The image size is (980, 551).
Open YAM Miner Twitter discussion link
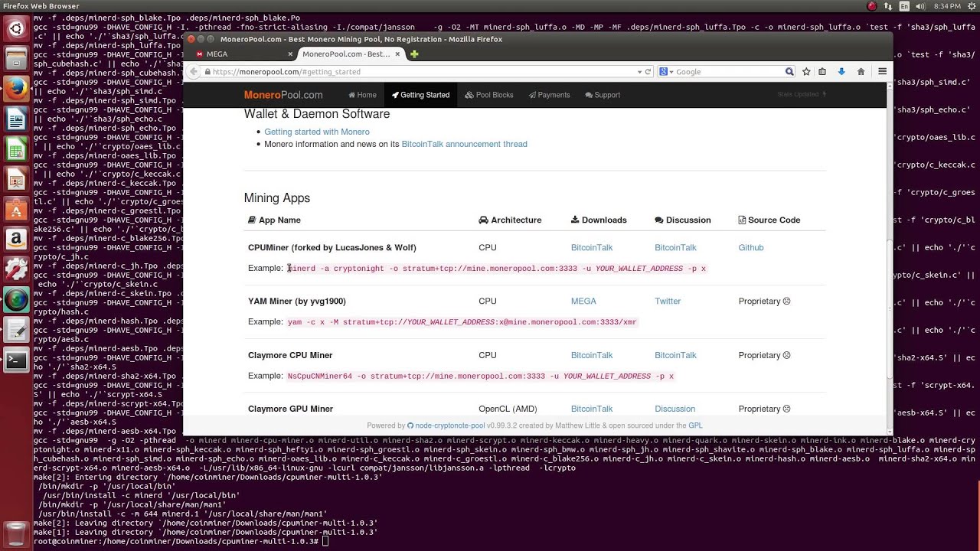pyautogui.click(x=668, y=301)
